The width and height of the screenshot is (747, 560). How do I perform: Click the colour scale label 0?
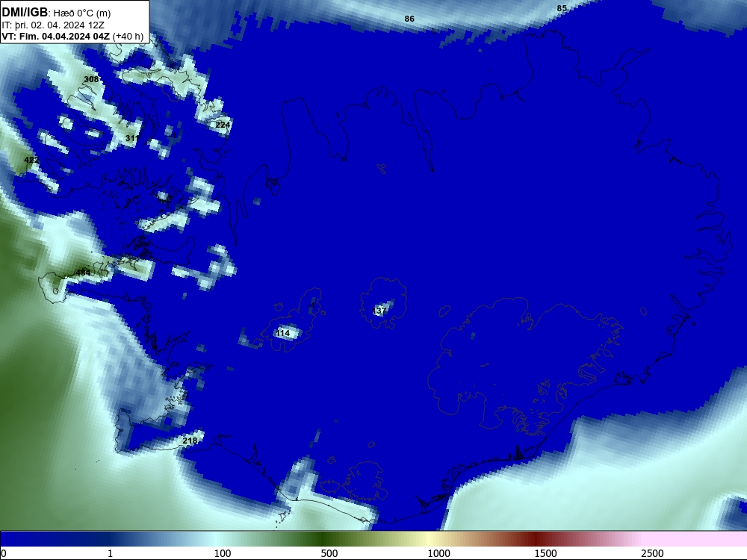[4, 553]
